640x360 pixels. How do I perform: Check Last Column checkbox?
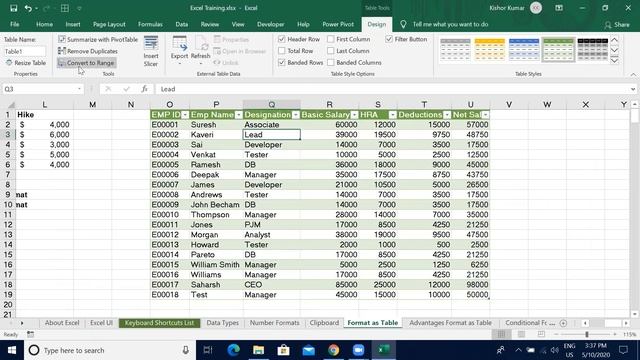(x=331, y=51)
